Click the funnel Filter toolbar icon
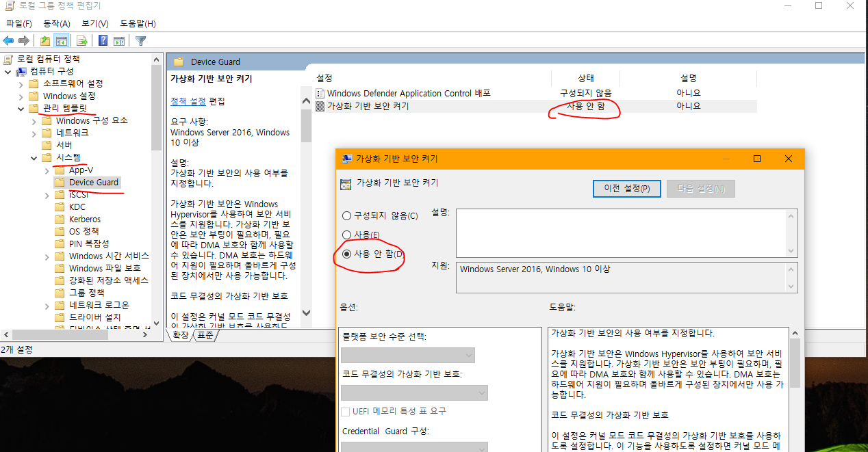Screen dimensions: 868x452 (x=140, y=40)
